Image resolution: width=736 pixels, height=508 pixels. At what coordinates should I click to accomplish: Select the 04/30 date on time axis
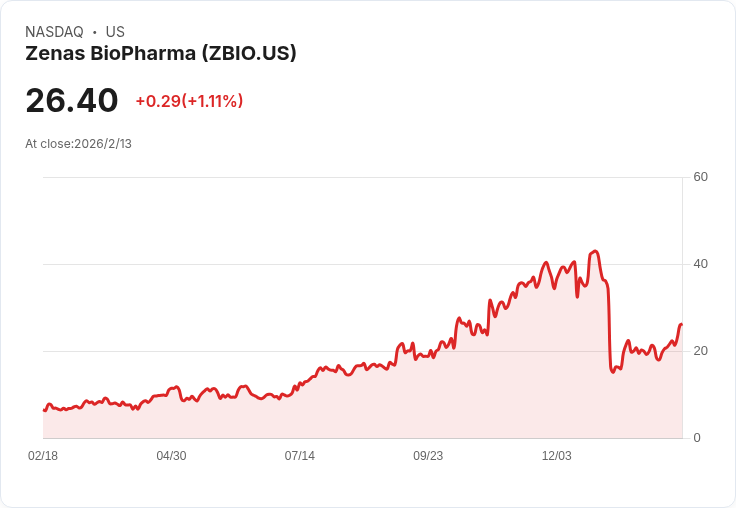tap(171, 456)
